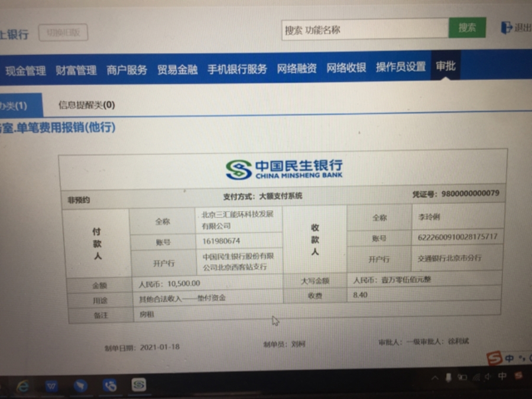Select the 审批 menu item

click(x=446, y=66)
